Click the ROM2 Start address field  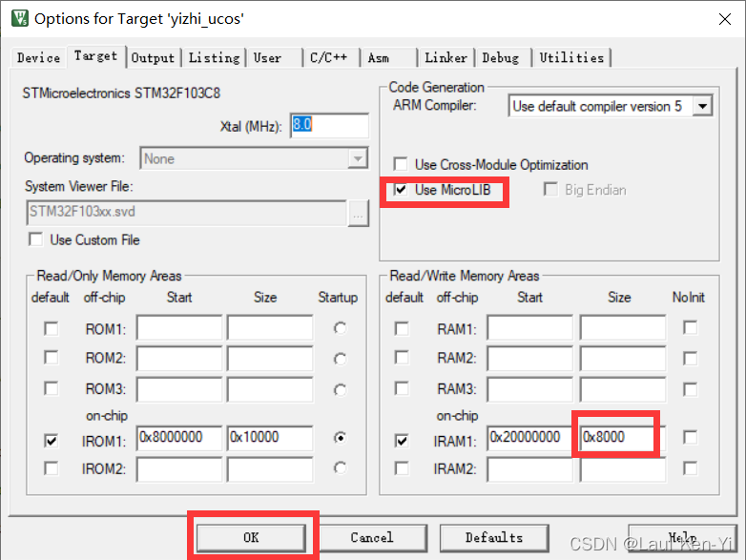point(179,359)
